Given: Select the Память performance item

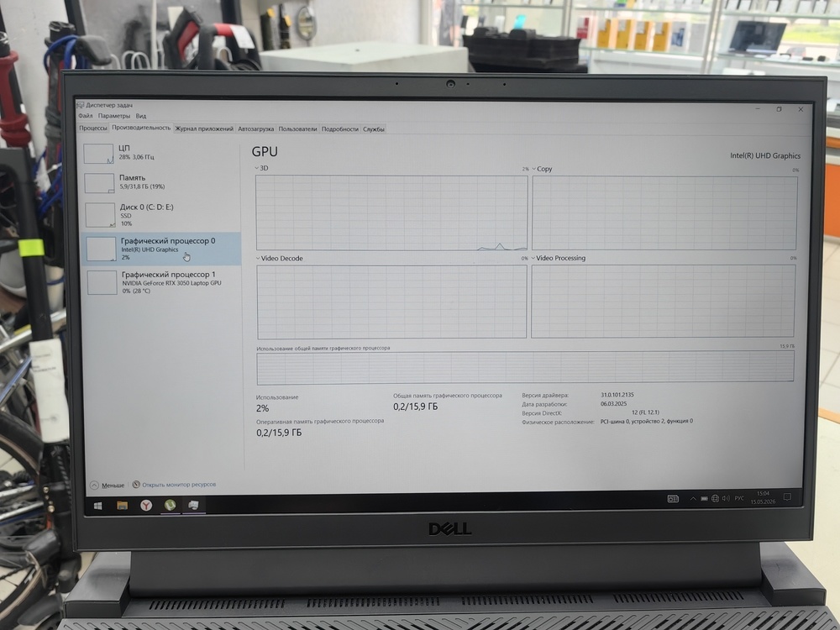Looking at the screenshot, I should coord(161,182).
